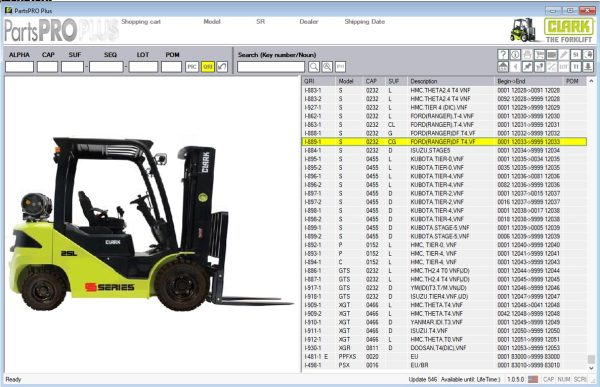Click the trash bin toolbar icon
Image resolution: width=600 pixels, height=387 pixels.
[x=576, y=67]
